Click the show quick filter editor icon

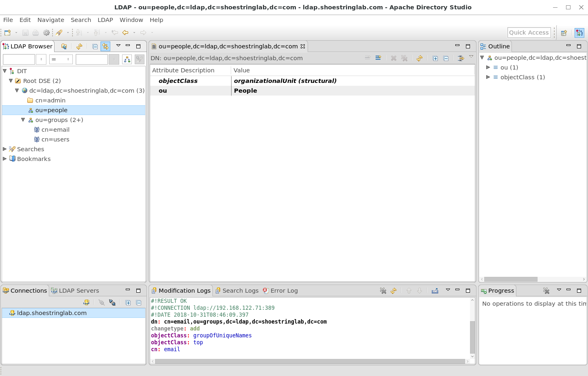461,58
